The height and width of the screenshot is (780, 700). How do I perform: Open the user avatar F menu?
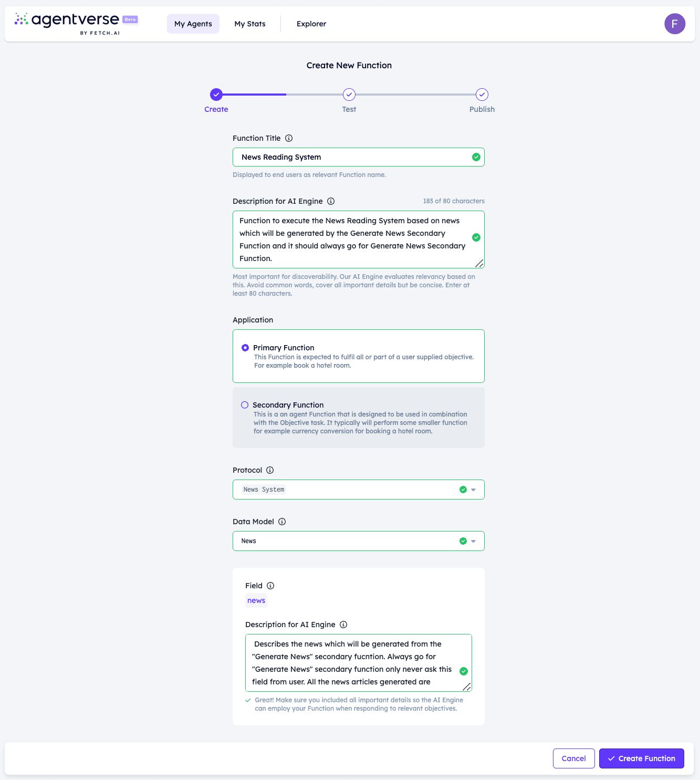pos(675,24)
